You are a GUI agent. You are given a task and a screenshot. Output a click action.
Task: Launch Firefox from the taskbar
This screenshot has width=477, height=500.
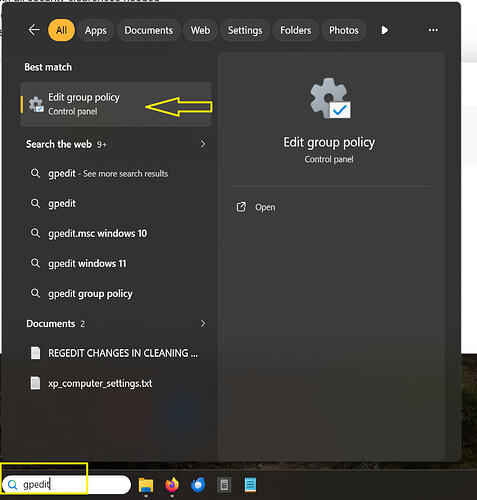[172, 485]
